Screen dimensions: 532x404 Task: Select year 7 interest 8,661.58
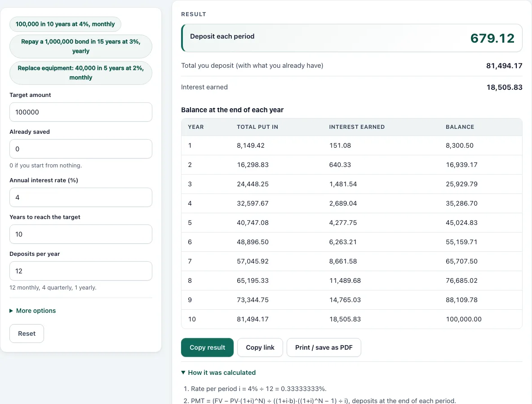click(343, 261)
